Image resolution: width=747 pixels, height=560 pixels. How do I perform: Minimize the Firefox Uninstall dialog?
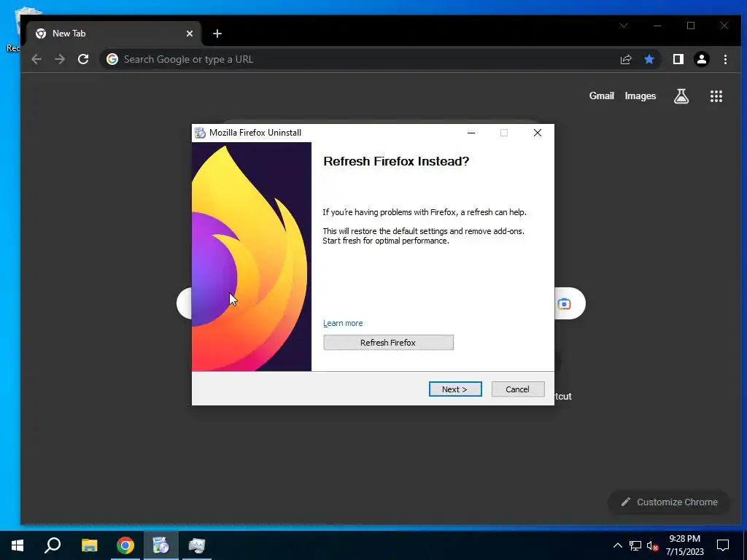(x=471, y=133)
